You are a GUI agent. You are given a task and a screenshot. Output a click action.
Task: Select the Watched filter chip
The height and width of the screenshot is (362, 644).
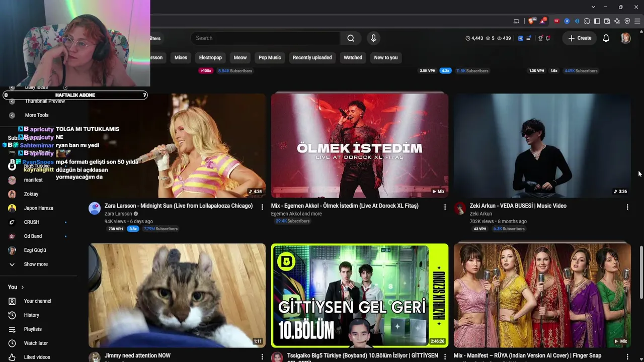pos(353,58)
